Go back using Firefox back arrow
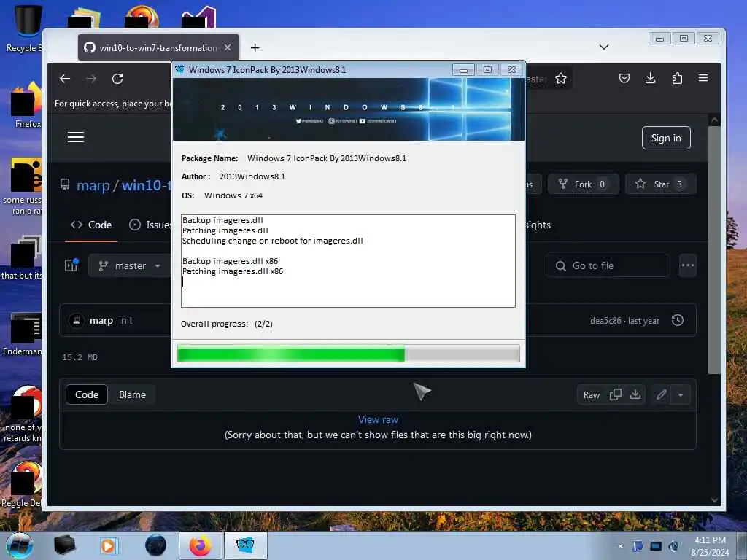This screenshot has width=747, height=560. point(65,79)
